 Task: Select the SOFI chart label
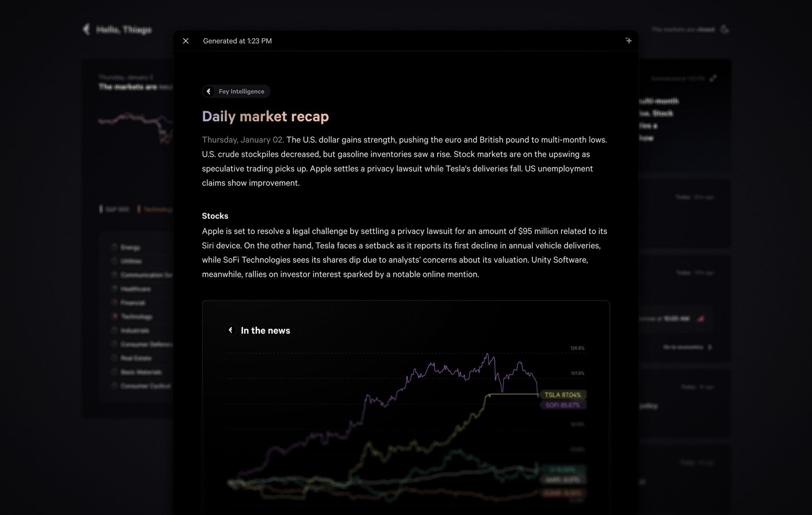click(x=562, y=405)
